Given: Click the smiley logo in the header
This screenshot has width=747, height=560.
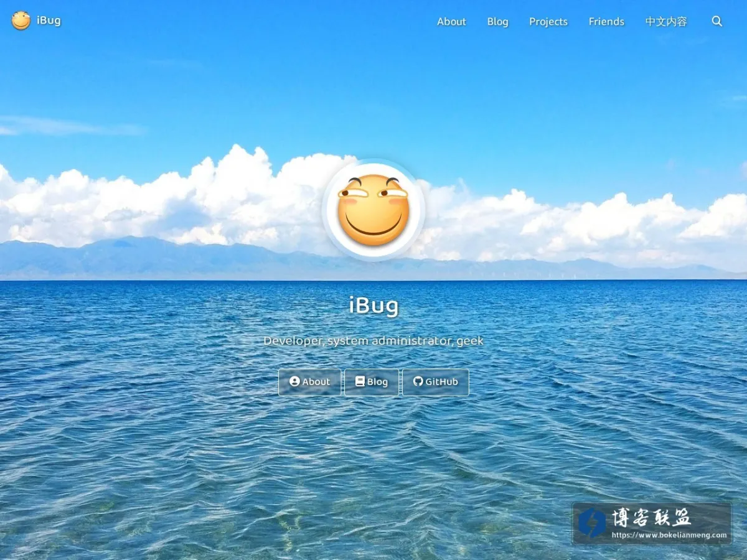Looking at the screenshot, I should (21, 21).
